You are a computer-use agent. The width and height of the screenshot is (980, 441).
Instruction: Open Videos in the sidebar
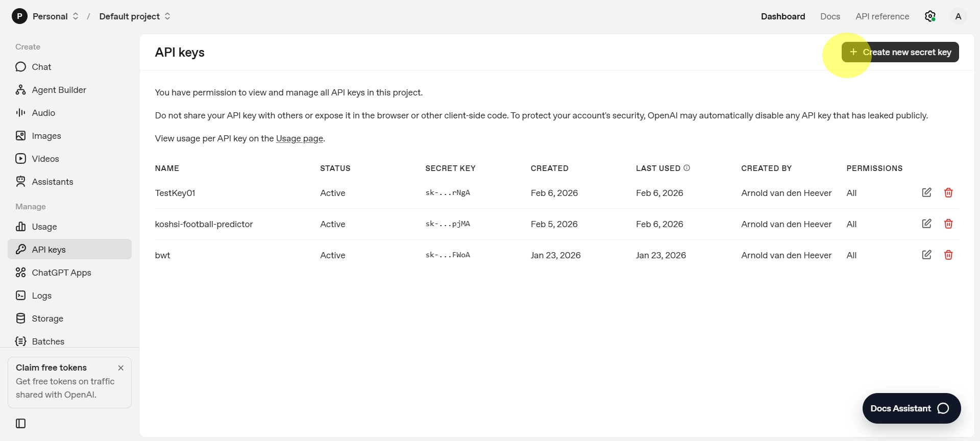(x=69, y=159)
